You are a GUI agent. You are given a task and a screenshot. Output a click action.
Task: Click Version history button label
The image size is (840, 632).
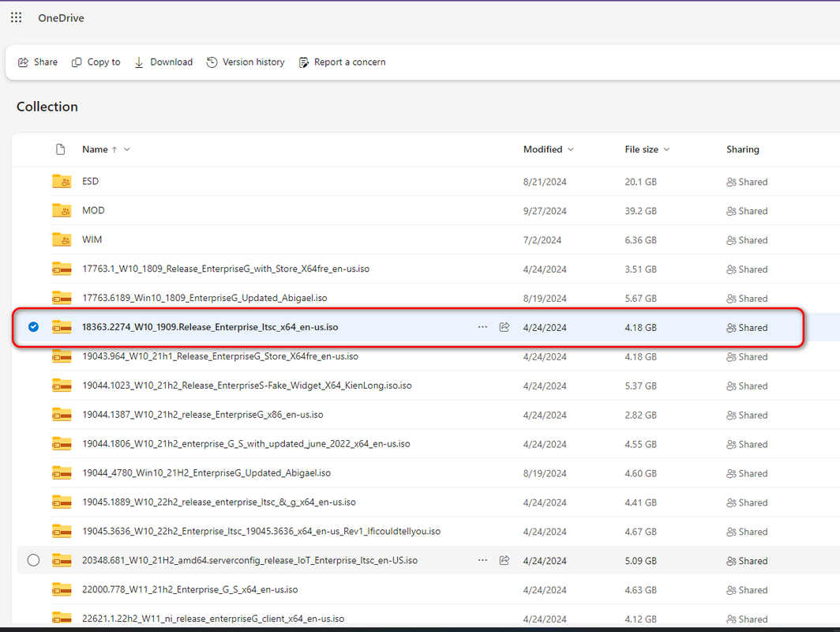point(253,62)
